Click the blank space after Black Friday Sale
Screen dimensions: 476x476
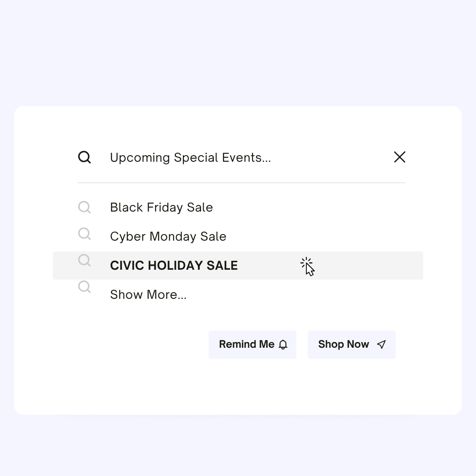pos(304,208)
